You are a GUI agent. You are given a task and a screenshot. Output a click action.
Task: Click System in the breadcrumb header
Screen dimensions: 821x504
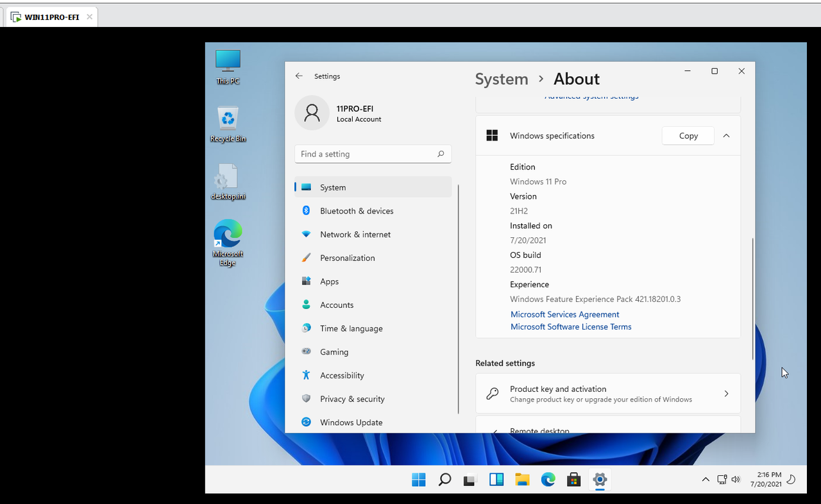coord(502,79)
